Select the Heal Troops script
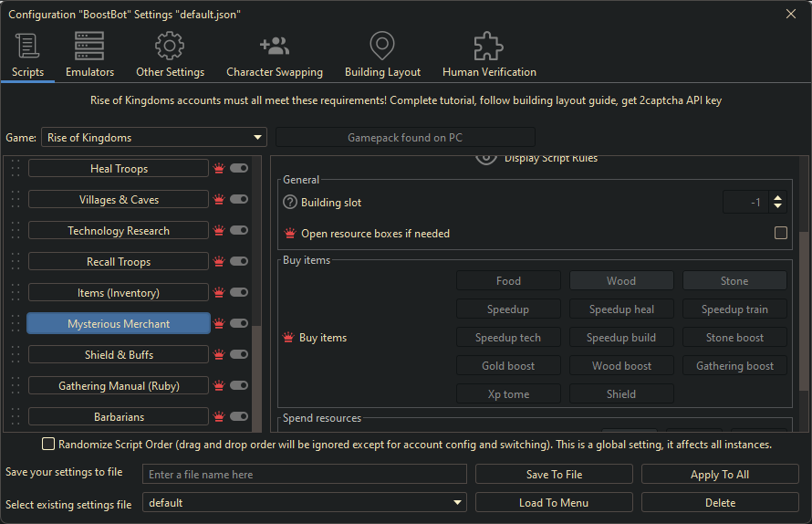 click(119, 169)
